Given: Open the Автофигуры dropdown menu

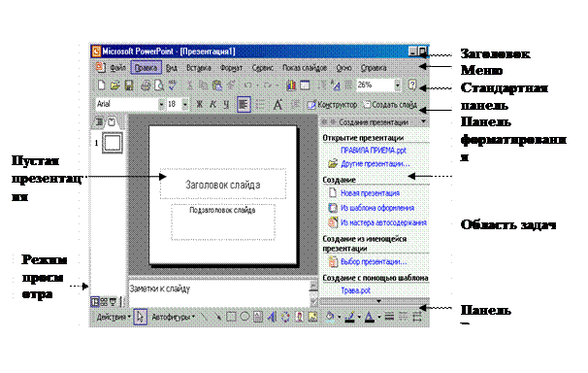Looking at the screenshot, I should click(x=174, y=317).
